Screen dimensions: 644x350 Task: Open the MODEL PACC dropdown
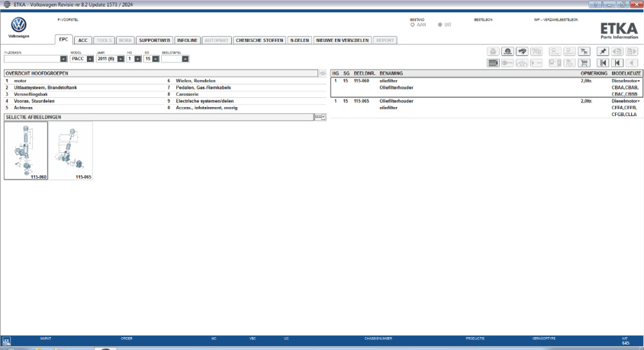pos(90,59)
